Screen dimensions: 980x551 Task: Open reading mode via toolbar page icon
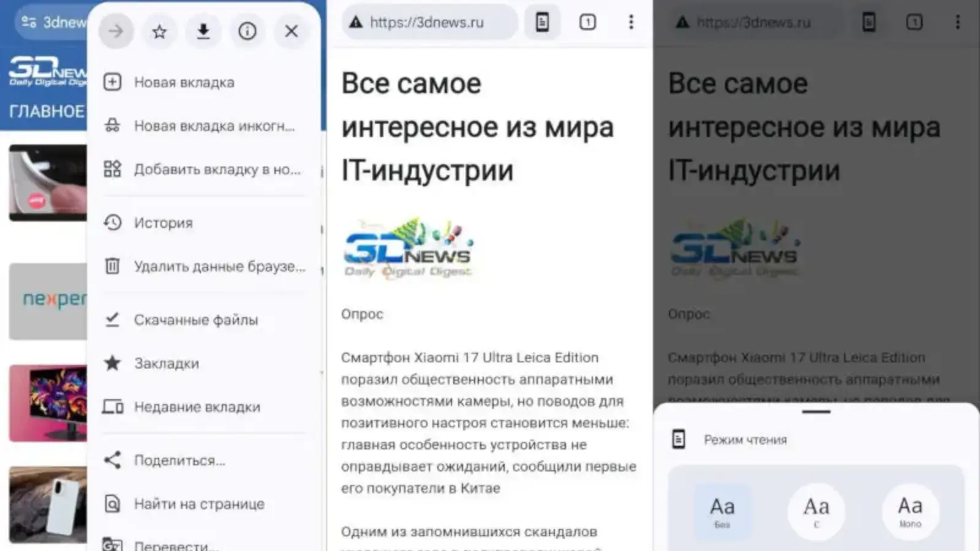tap(541, 22)
